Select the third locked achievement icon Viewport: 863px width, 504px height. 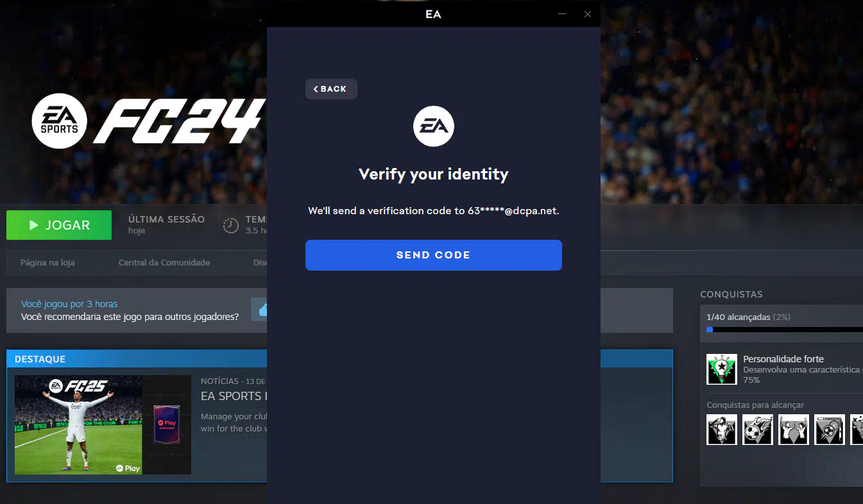tap(794, 430)
